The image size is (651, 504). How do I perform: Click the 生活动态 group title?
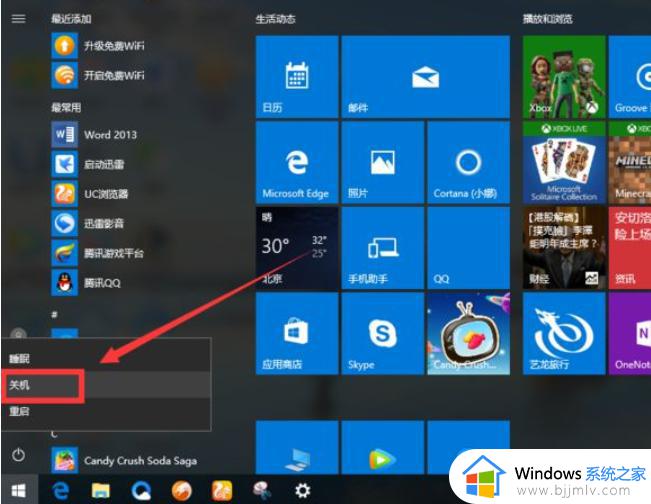276,19
